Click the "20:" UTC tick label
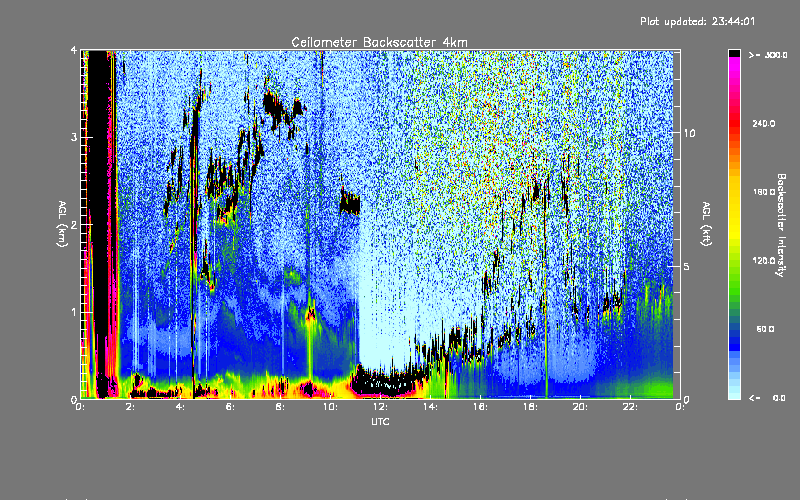Viewport: 800px width, 500px height. click(580, 407)
